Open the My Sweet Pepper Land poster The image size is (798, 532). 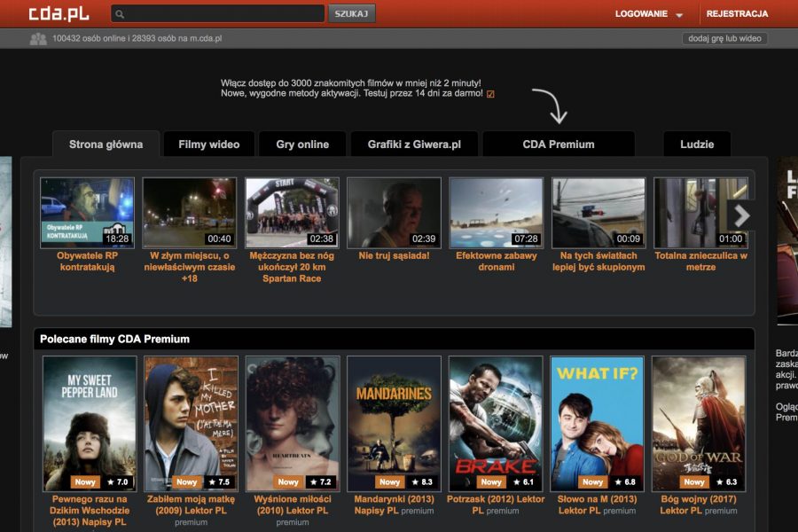point(90,424)
